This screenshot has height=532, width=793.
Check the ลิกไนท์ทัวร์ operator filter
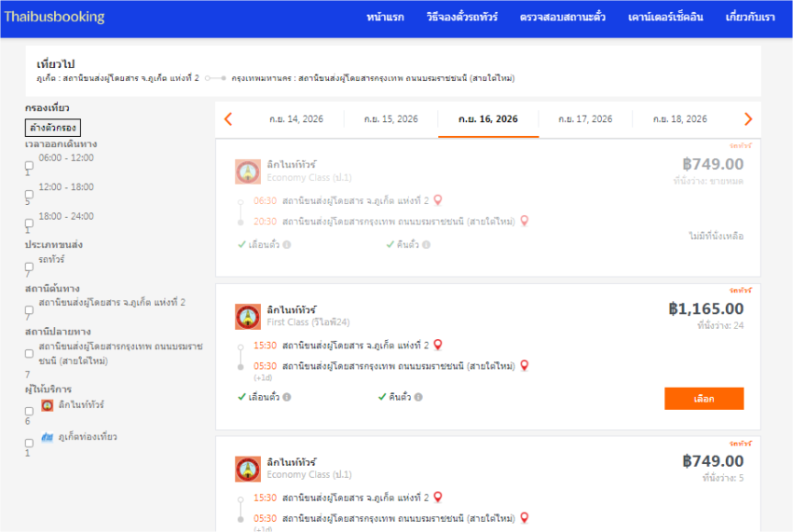[29, 411]
